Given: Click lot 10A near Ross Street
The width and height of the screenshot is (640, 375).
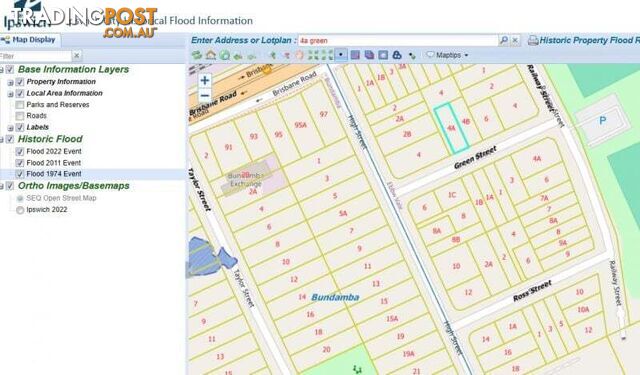Looking at the screenshot, I should point(583,309).
